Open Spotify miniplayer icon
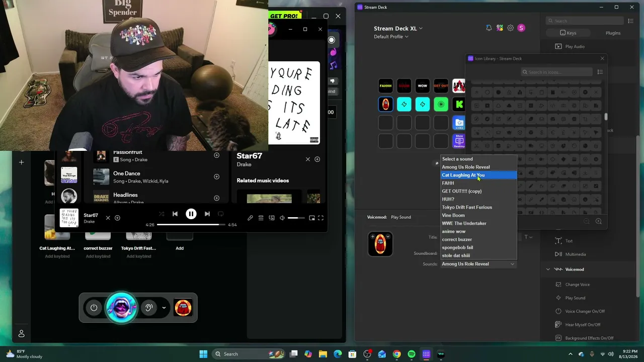 312,218
